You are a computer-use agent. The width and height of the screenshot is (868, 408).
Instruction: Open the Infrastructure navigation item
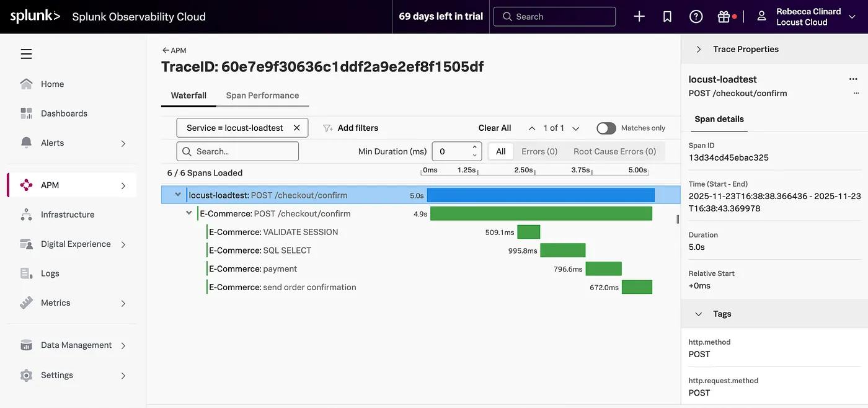[x=67, y=214]
